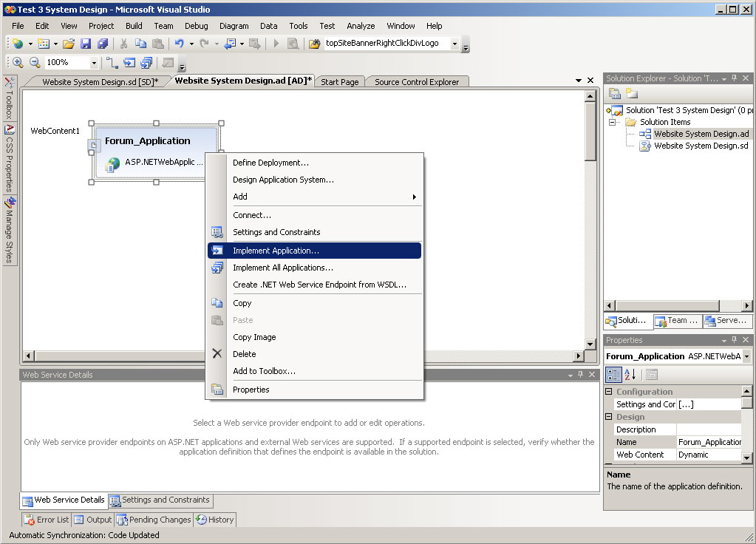Click the Start Debugging play icon
Screen dimensions: 756x544
[276, 44]
